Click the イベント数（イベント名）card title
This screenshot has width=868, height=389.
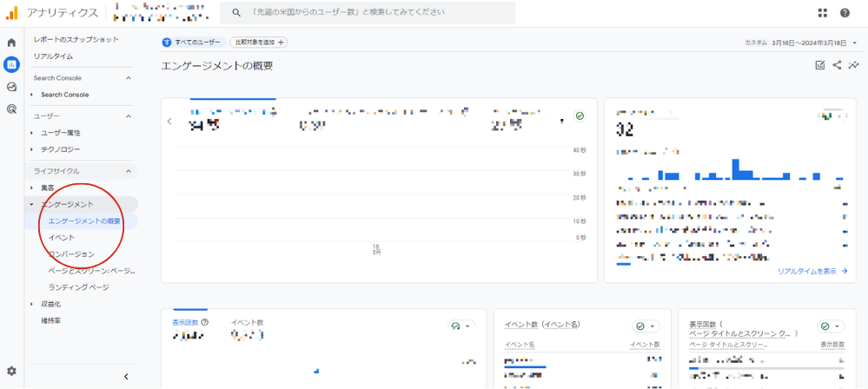(x=542, y=324)
